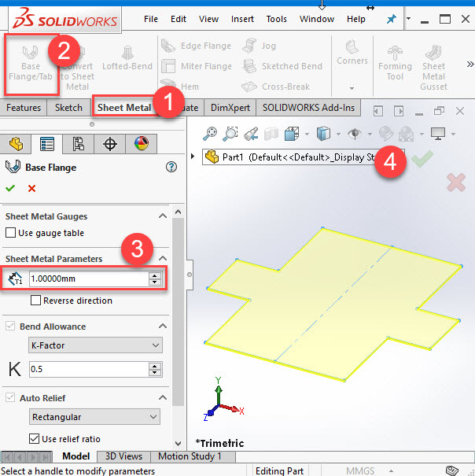Open the Rectangular relief type dropdown

[x=94, y=417]
